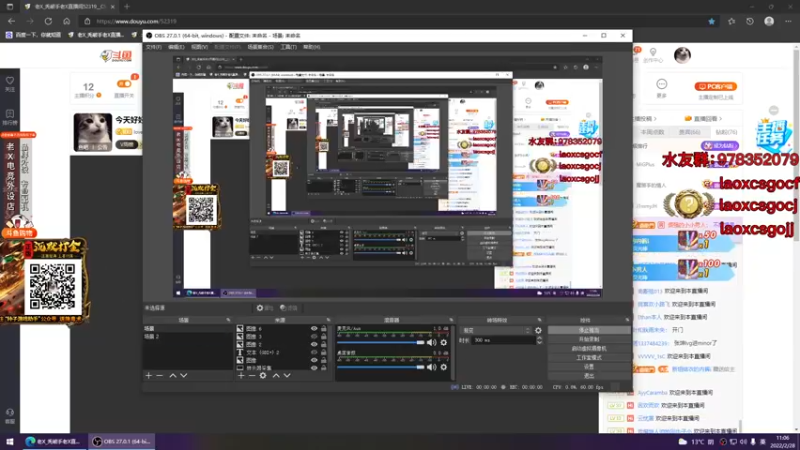800x450 pixels.
Task: Toggle visibility of the 文本 (GDI+) 2 source
Action: (314, 352)
